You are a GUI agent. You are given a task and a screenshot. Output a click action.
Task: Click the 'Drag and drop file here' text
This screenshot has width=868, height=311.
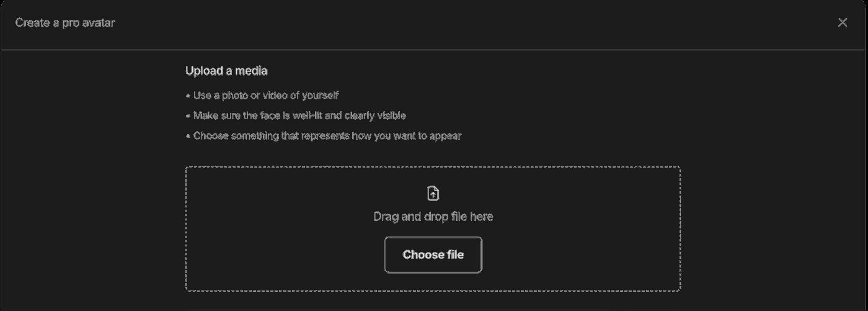coord(433,217)
